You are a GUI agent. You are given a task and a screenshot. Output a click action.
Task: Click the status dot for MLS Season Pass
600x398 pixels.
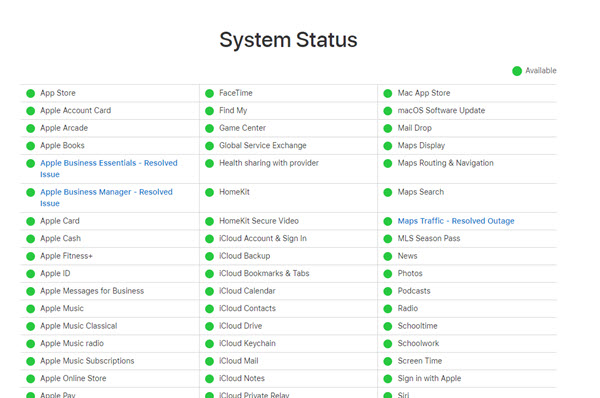point(388,239)
